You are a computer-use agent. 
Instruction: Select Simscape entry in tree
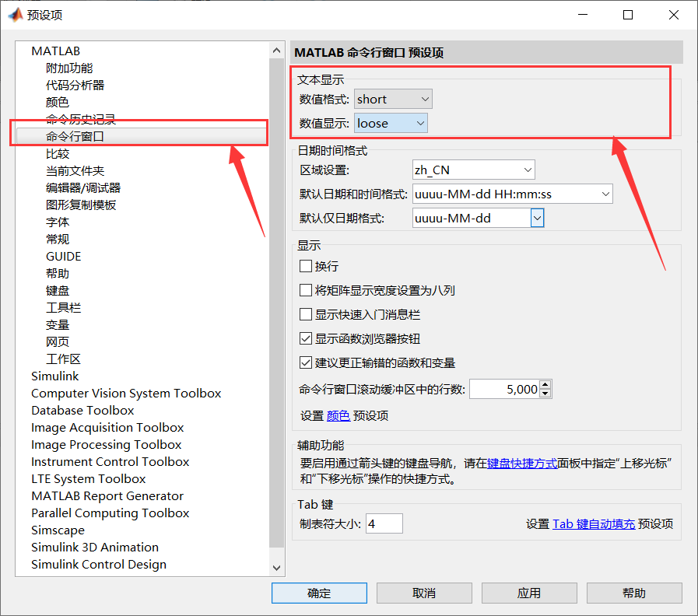pos(58,530)
